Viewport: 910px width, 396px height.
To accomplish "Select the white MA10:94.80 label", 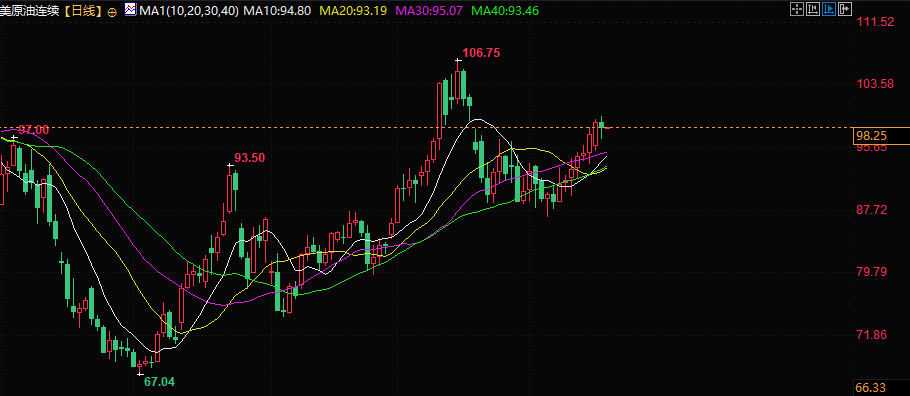I will coord(277,10).
